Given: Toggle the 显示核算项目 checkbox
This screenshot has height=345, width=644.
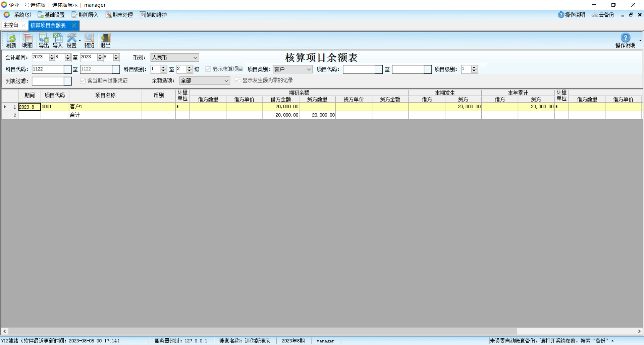Looking at the screenshot, I should coord(208,69).
